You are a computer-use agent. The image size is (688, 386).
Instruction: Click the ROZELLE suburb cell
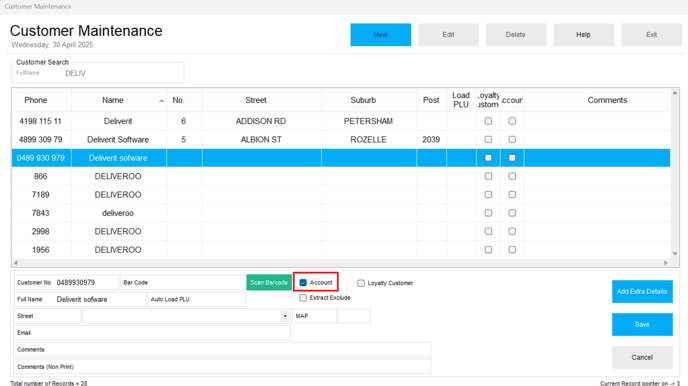pos(369,139)
